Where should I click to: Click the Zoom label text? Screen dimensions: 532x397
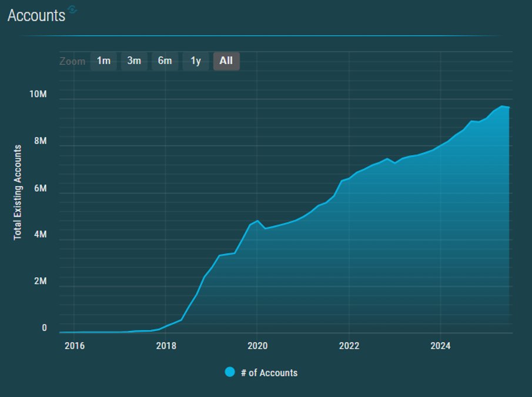coord(72,62)
